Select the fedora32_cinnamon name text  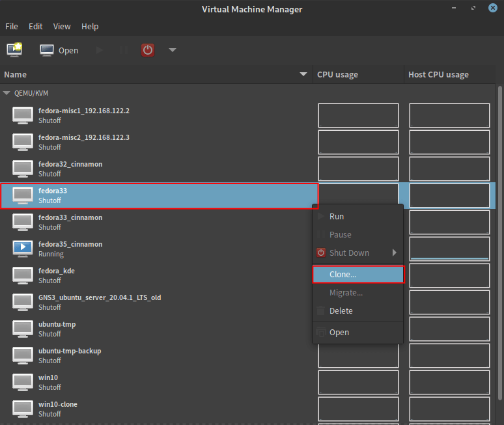click(x=70, y=164)
